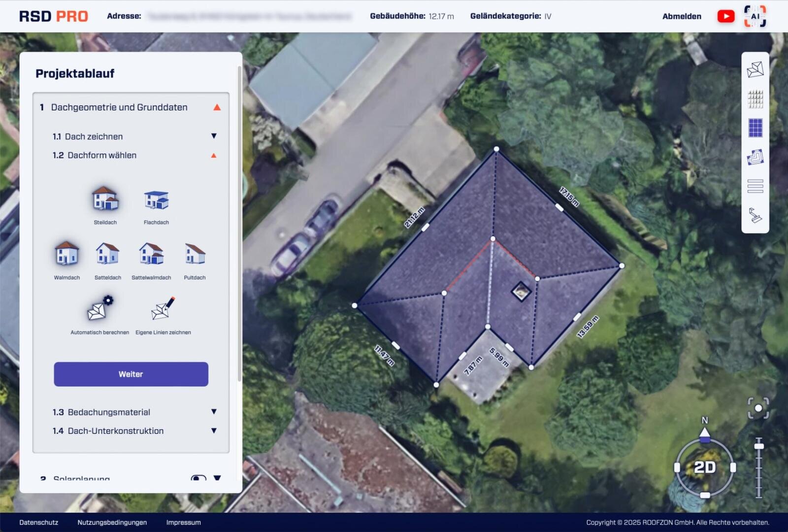The image size is (788, 532).
Task: Click the Weiter button
Action: point(131,374)
